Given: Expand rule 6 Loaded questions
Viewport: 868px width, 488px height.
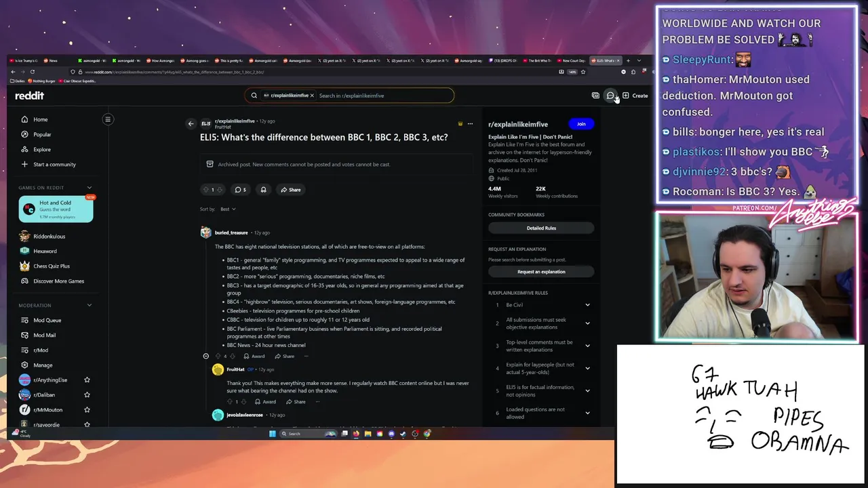Looking at the screenshot, I should tap(587, 413).
